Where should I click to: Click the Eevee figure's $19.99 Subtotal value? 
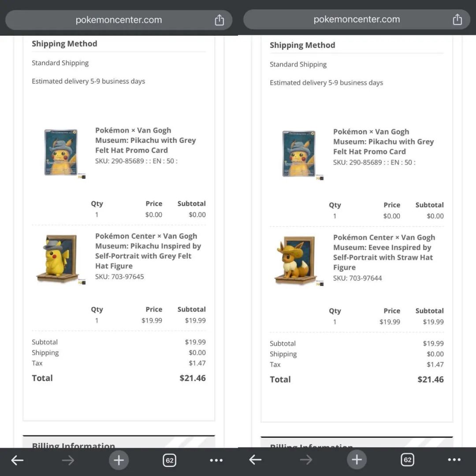tap(434, 322)
